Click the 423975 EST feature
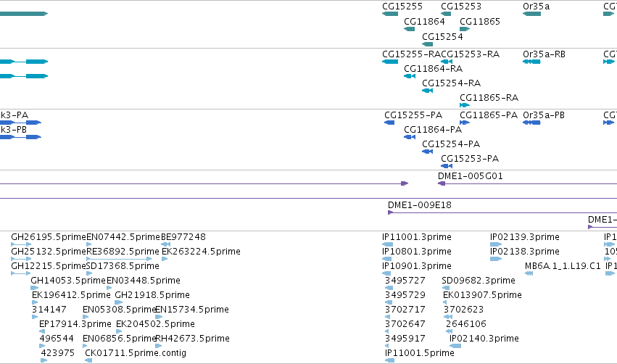This screenshot has height=364, width=617. click(x=44, y=360)
